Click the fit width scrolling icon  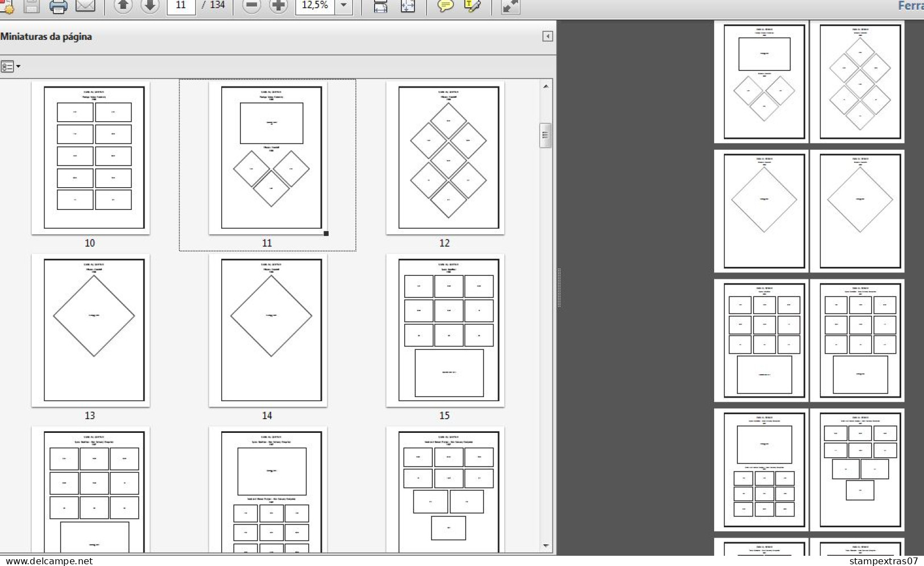[x=380, y=6]
